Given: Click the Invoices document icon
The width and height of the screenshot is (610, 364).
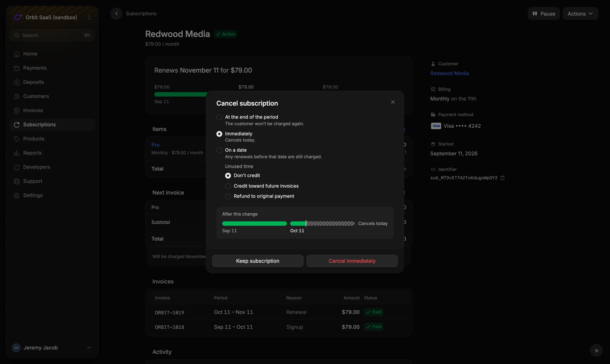Looking at the screenshot, I should coord(17,111).
